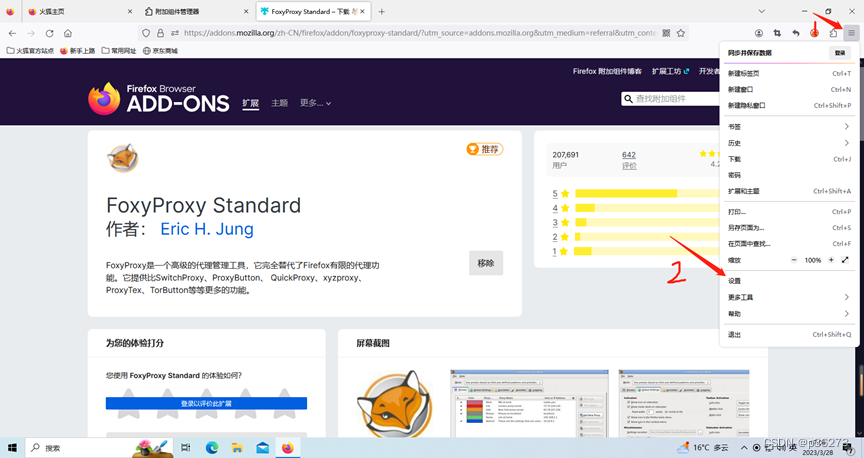
Task: Close the 火狐主页 tab
Action: (x=130, y=11)
